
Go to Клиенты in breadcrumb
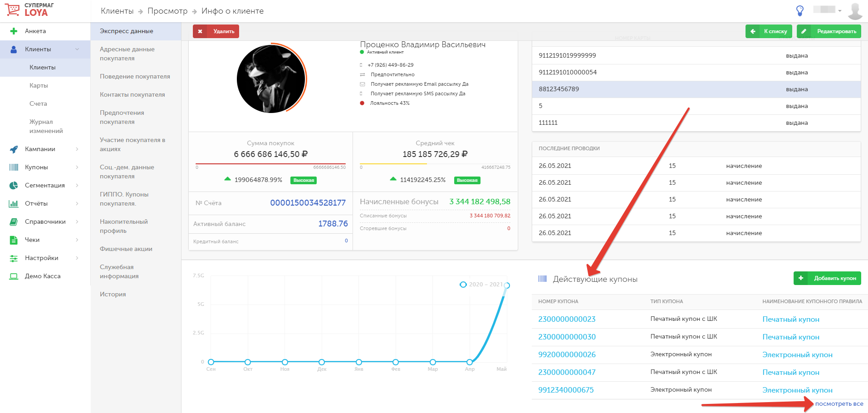[117, 11]
